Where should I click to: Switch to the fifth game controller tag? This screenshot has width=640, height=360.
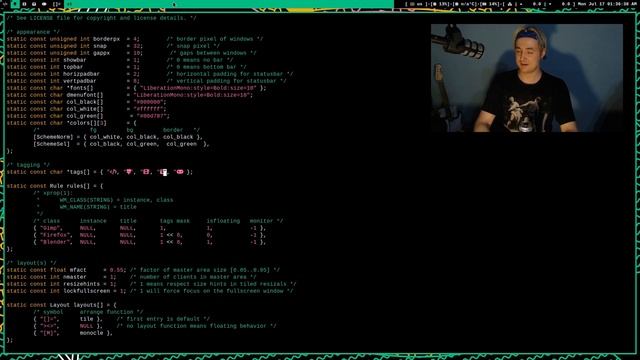pyautogui.click(x=44, y=4)
